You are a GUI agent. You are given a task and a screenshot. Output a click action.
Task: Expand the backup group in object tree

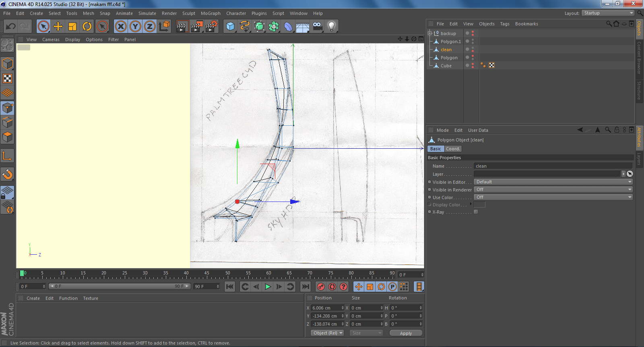(429, 33)
